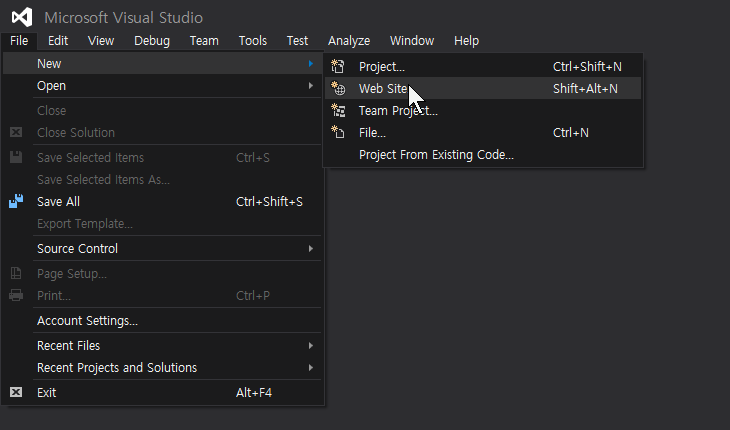Select New in the File menu
730x430 pixels.
click(x=162, y=63)
